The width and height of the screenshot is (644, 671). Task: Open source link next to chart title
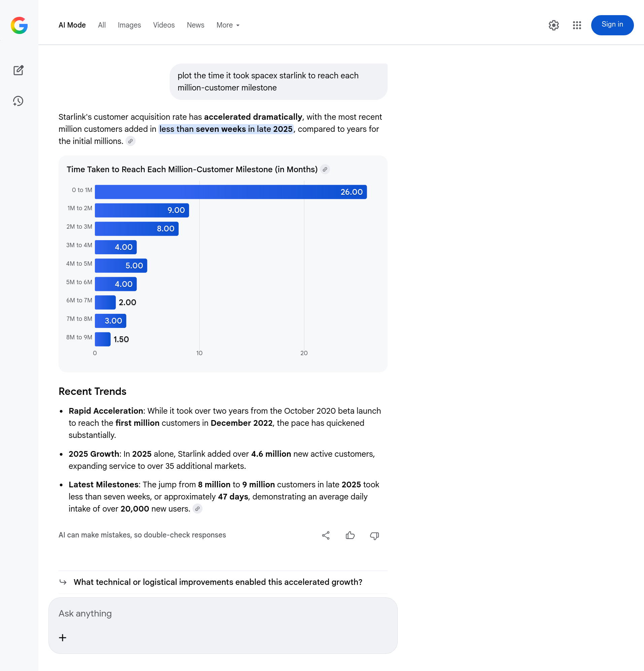point(325,170)
